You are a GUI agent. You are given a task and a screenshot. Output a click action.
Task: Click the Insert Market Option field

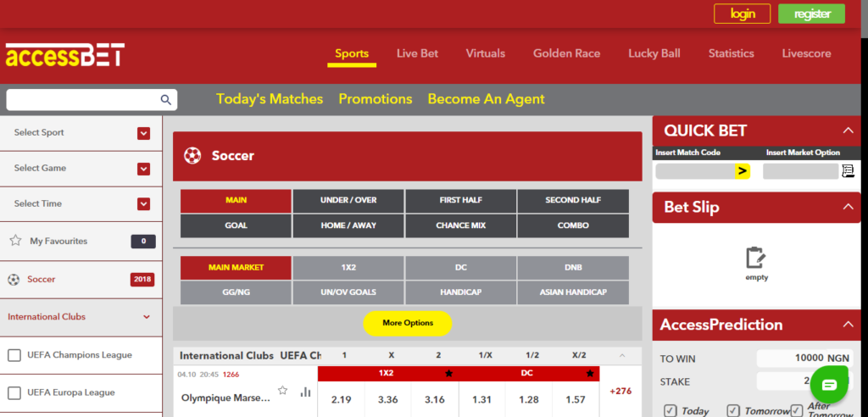click(800, 172)
